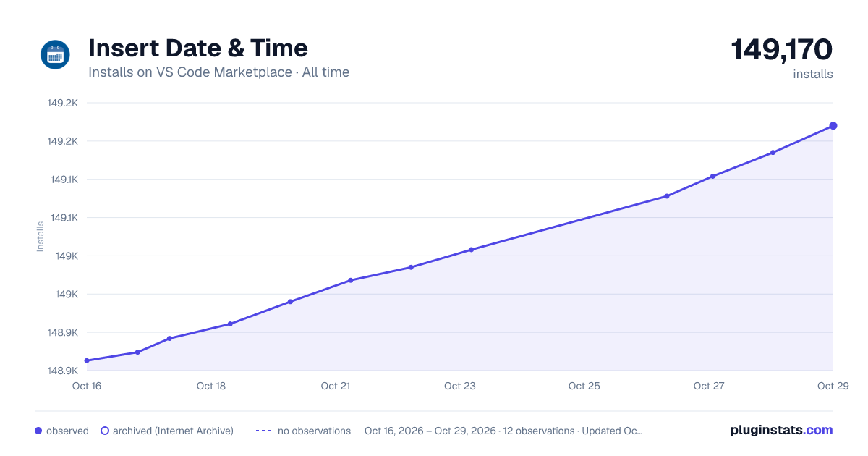Click the 'Oct 21' x-axis label
The width and height of the screenshot is (868, 456).
coord(336,386)
